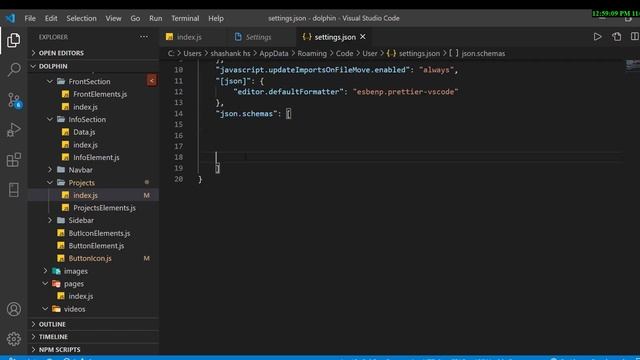The width and height of the screenshot is (640, 360).
Task: Click 'Users' in the breadcrumb path
Action: pyautogui.click(x=192, y=53)
